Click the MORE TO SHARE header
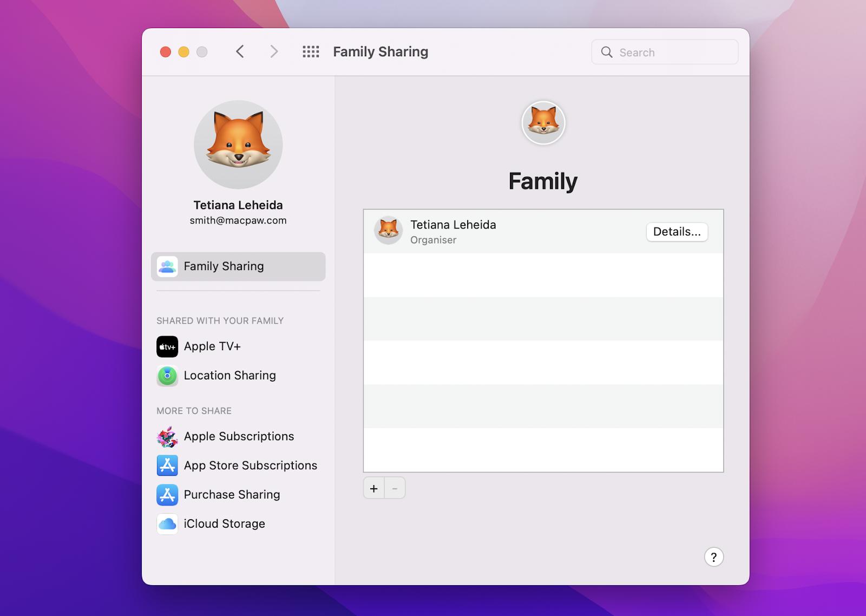 pos(194,411)
